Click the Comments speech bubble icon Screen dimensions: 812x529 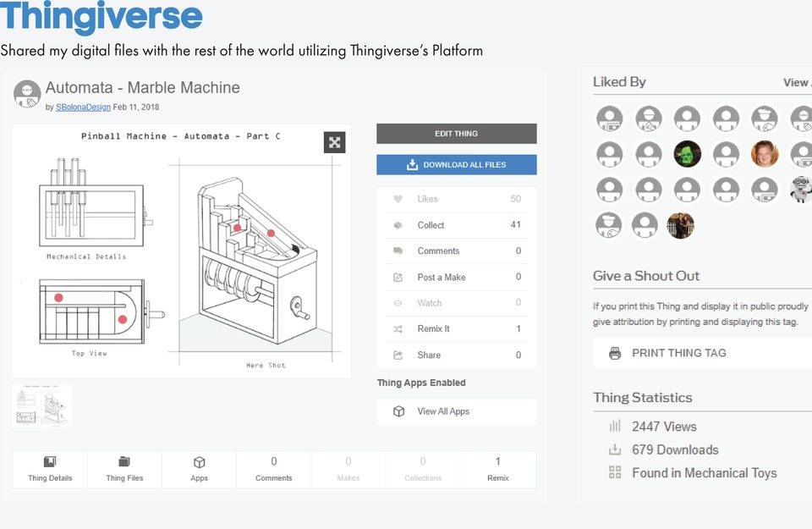point(398,251)
